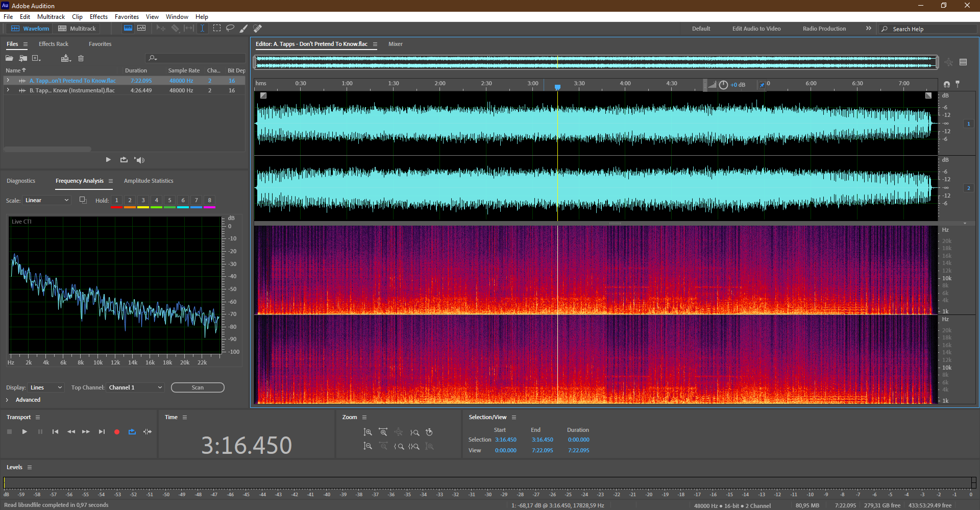This screenshot has width=980, height=510.
Task: Adjust the amplitude gain knob +0 dB
Action: coord(723,85)
